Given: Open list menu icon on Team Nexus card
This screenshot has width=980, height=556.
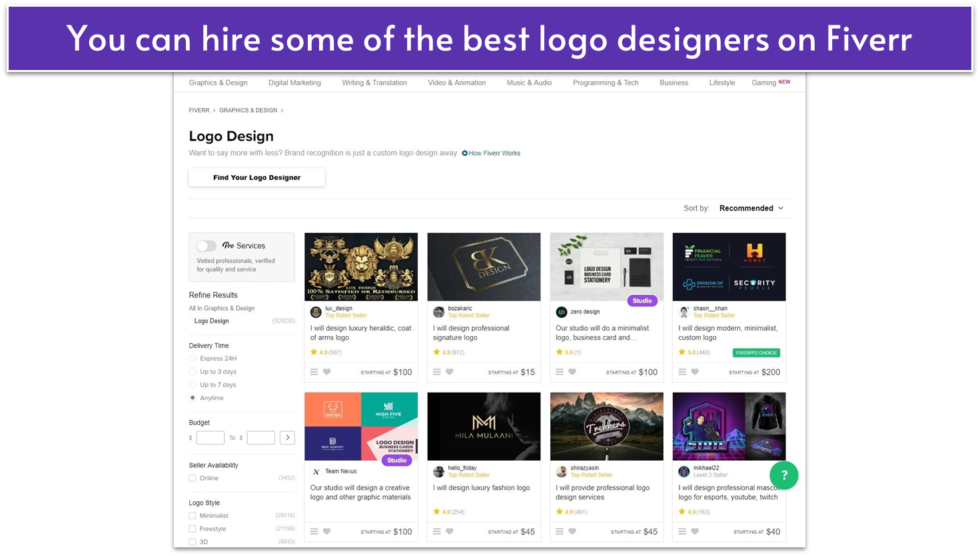Looking at the screenshot, I should pyautogui.click(x=314, y=531).
